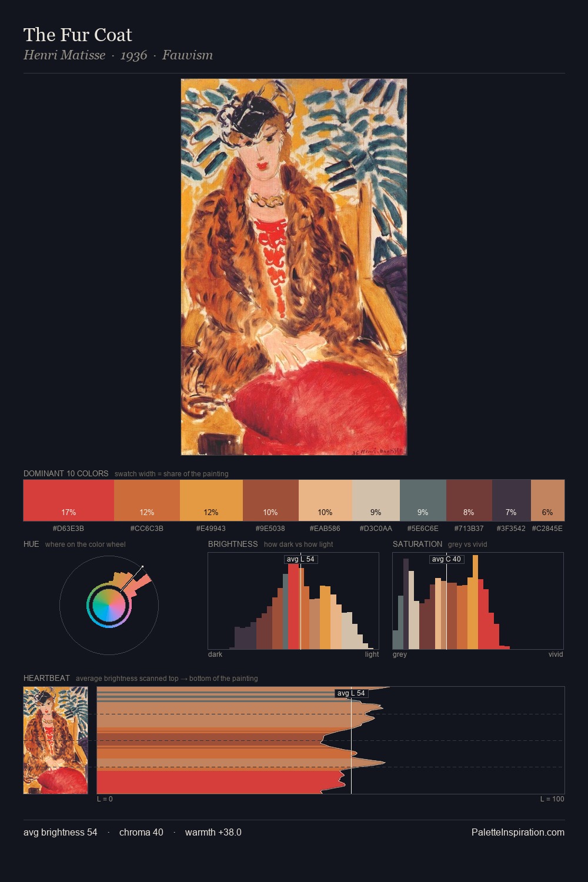Click the 'SATURATION' section heading

click(x=417, y=544)
